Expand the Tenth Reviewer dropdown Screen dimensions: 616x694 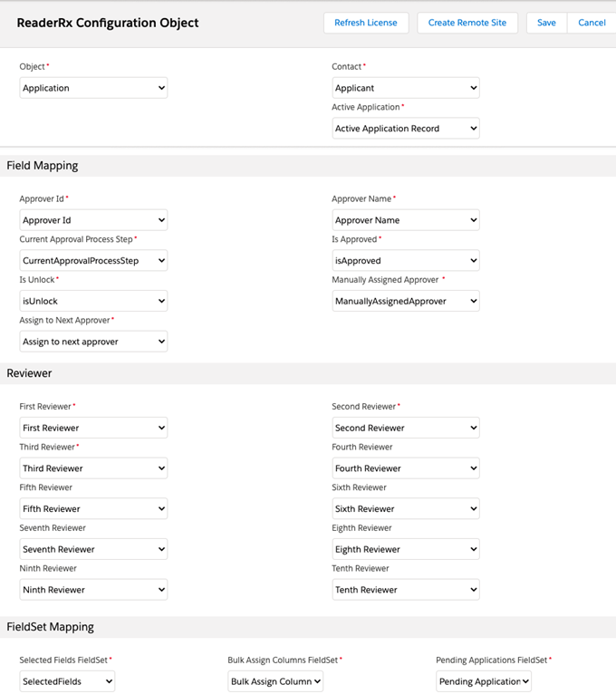point(406,590)
